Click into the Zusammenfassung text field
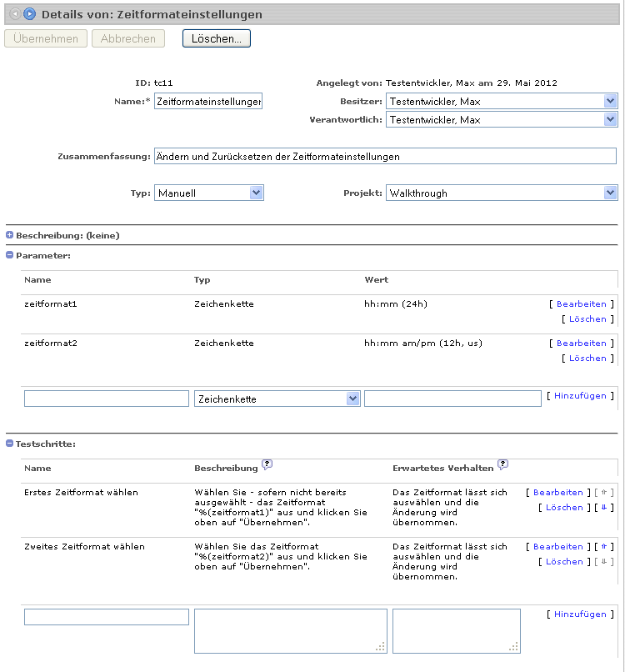This screenshot has width=625, height=672. pyautogui.click(x=385, y=157)
